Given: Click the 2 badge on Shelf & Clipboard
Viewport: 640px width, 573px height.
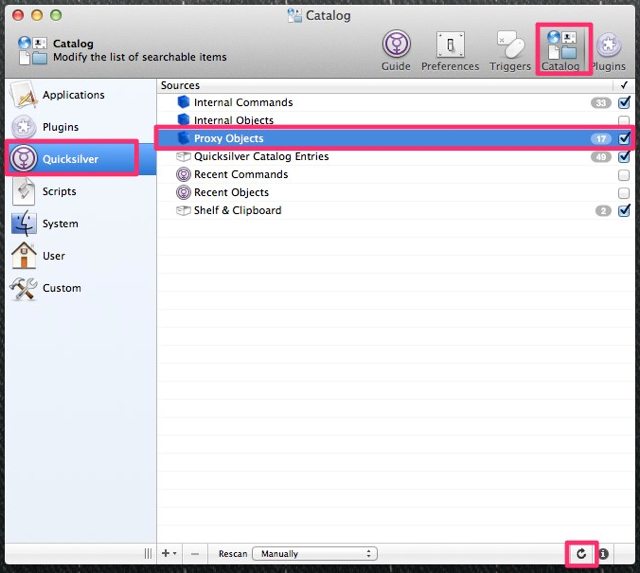Looking at the screenshot, I should pos(603,211).
